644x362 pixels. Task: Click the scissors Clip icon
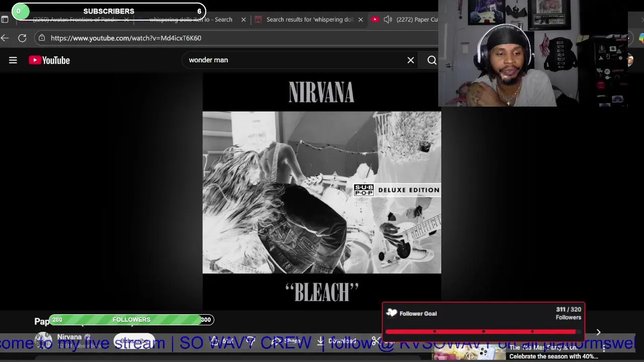[x=376, y=341]
